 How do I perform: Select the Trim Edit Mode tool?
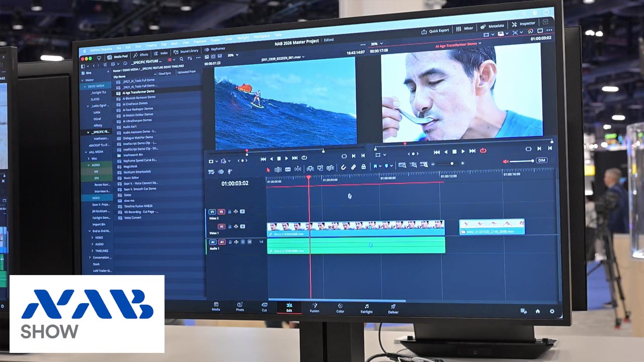coord(278,169)
